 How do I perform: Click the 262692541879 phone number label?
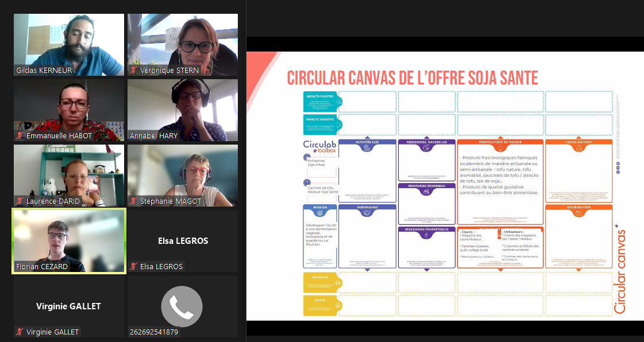154,332
